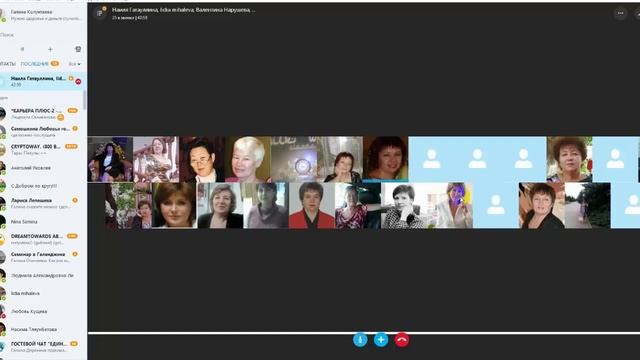This screenshot has height=360, width=640.
Task: Click the call title with participant names
Action: (x=184, y=10)
